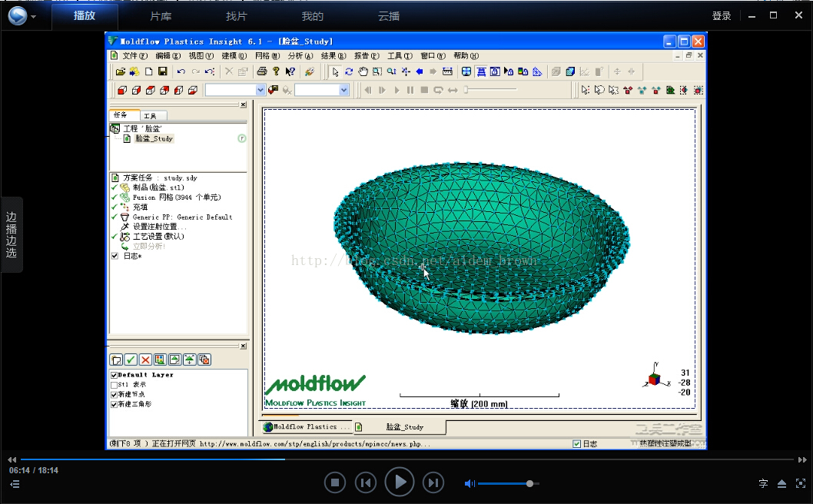The height and width of the screenshot is (504, 813).
Task: Click the green check Activate layer icon
Action: (x=131, y=360)
